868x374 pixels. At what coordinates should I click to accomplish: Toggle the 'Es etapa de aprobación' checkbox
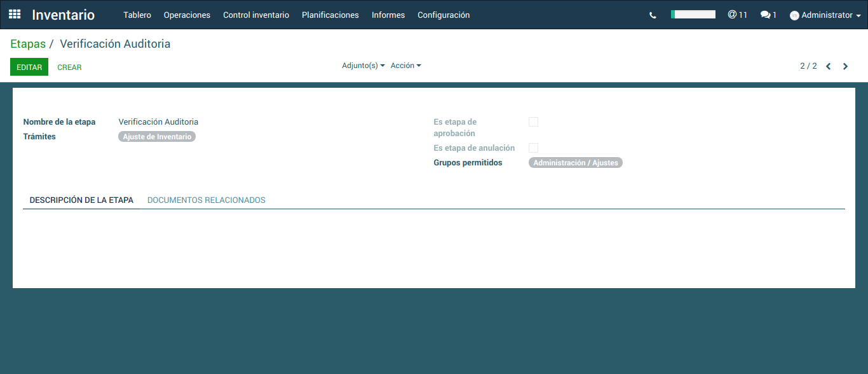tap(533, 122)
